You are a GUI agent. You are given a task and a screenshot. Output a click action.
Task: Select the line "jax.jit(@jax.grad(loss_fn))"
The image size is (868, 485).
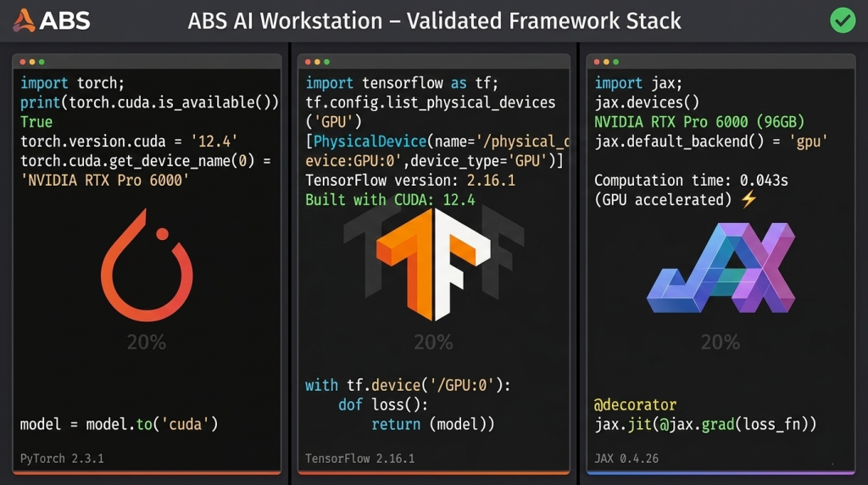[x=705, y=425]
